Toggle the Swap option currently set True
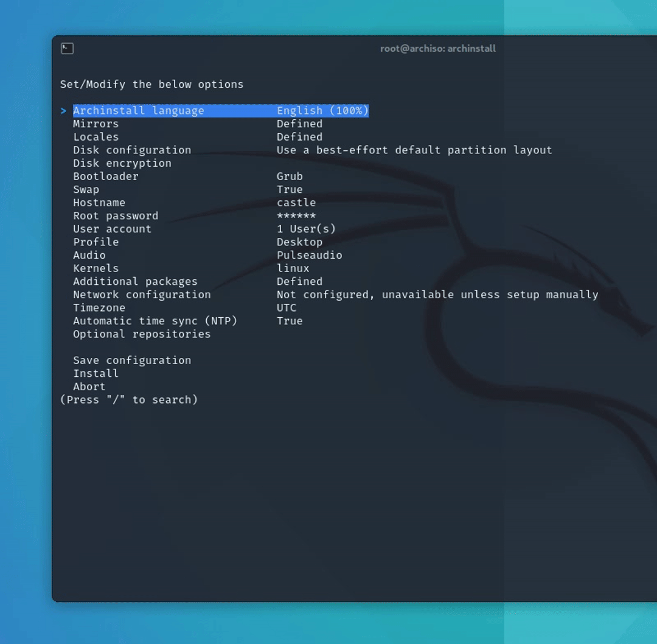This screenshot has height=644, width=657. click(x=86, y=189)
